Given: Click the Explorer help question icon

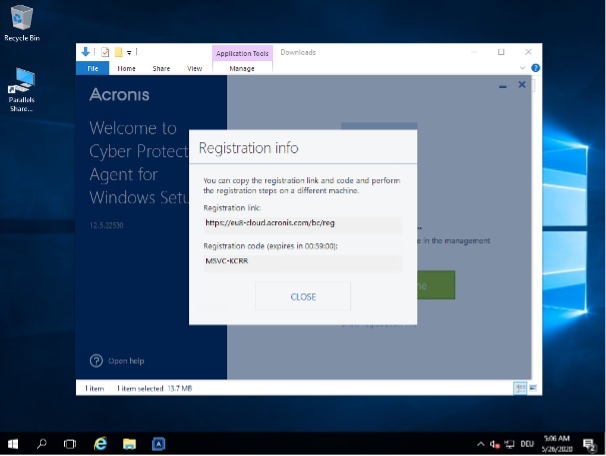Looking at the screenshot, I should click(535, 68).
